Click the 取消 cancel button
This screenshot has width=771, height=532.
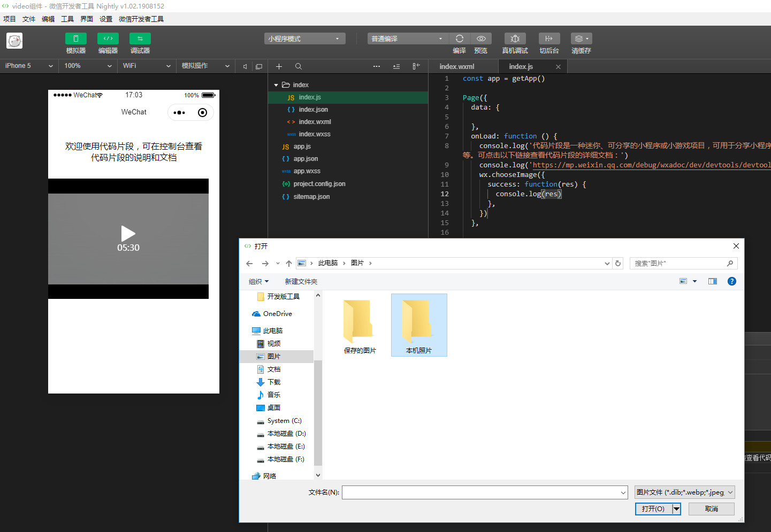point(712,509)
